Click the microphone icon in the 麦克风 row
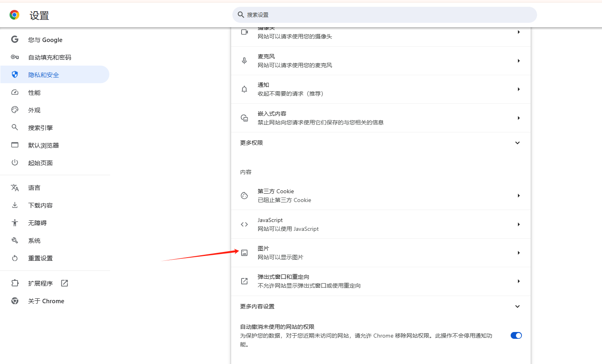 point(244,61)
